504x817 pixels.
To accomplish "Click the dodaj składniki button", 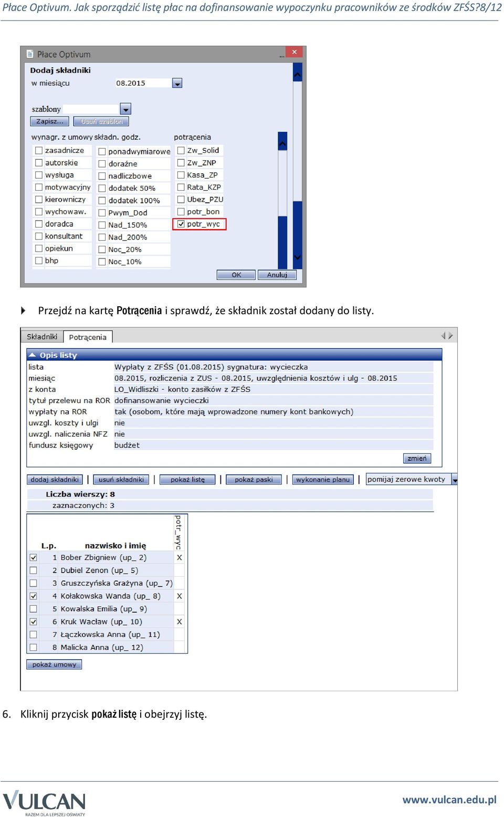I will tap(55, 479).
